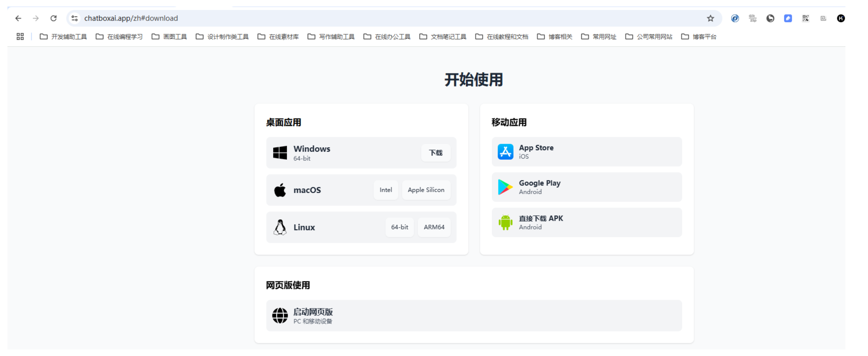Download Windows 64-bit with 下载 button
This screenshot has width=868, height=356.
pos(435,153)
